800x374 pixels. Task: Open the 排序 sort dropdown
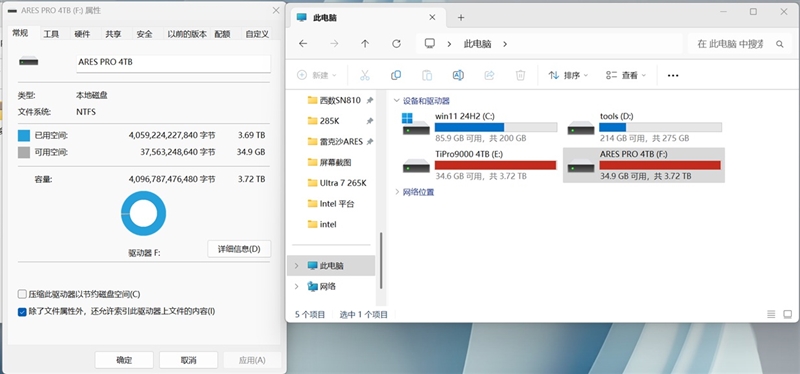click(x=568, y=76)
